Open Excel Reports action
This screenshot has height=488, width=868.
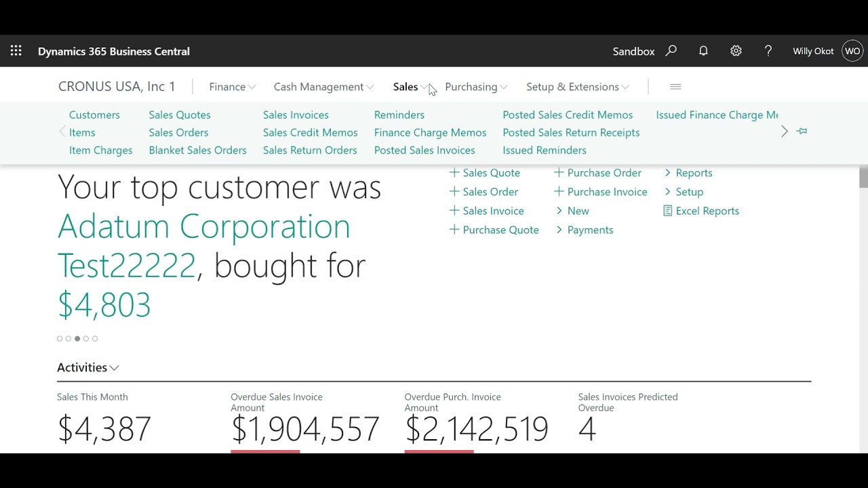click(701, 211)
